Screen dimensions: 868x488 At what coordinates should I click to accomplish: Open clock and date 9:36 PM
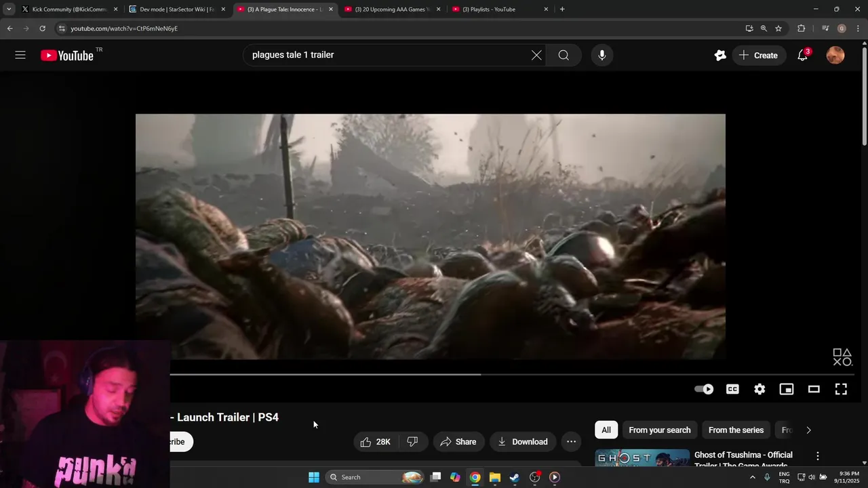(x=849, y=477)
